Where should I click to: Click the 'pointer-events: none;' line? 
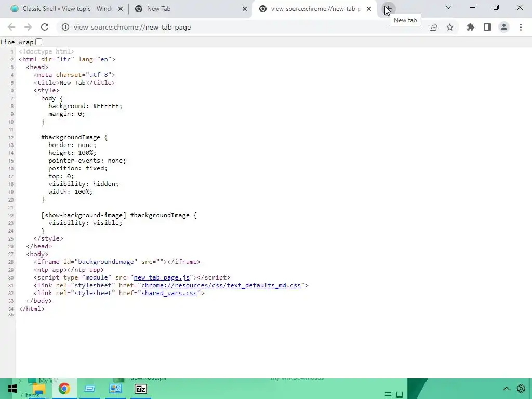pos(87,161)
